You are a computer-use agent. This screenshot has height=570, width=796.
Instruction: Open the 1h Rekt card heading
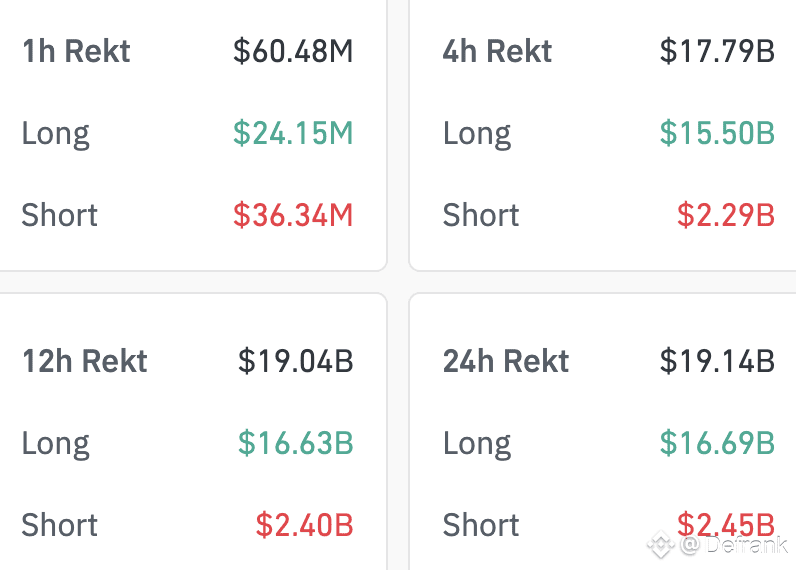(x=76, y=51)
